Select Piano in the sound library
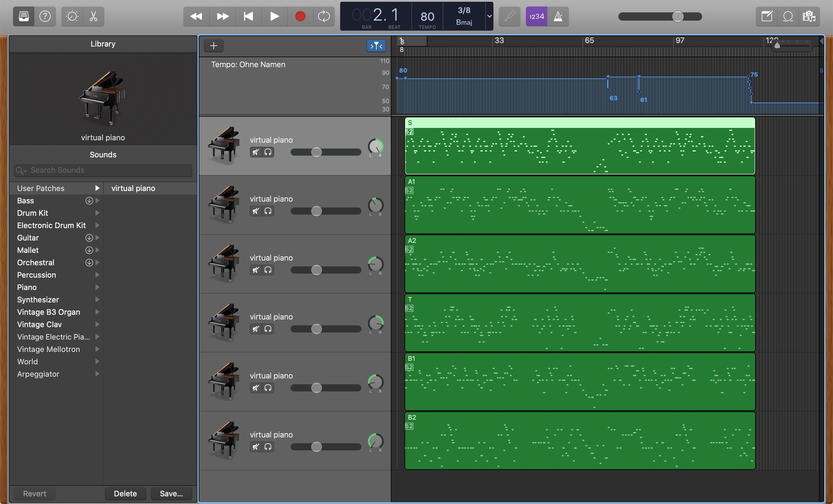The height and width of the screenshot is (504, 833). pos(27,287)
